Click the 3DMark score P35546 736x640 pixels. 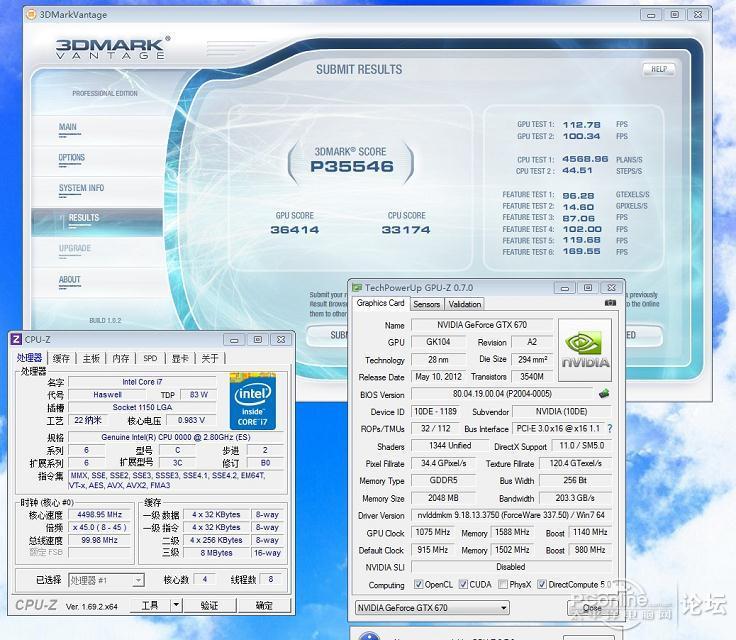click(x=352, y=166)
